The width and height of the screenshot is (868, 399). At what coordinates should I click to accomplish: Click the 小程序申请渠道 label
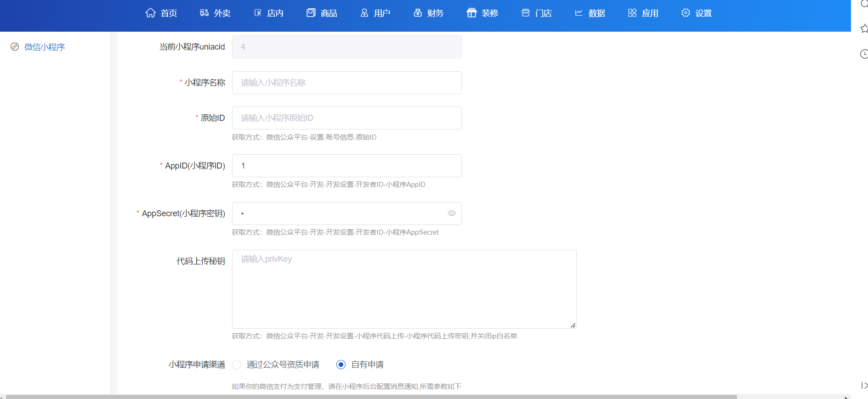click(x=197, y=365)
